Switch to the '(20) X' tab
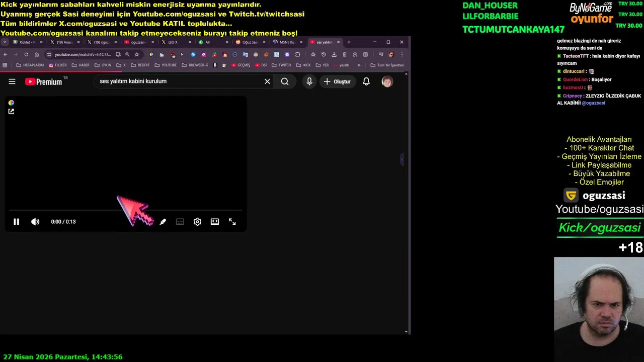 coord(176,42)
